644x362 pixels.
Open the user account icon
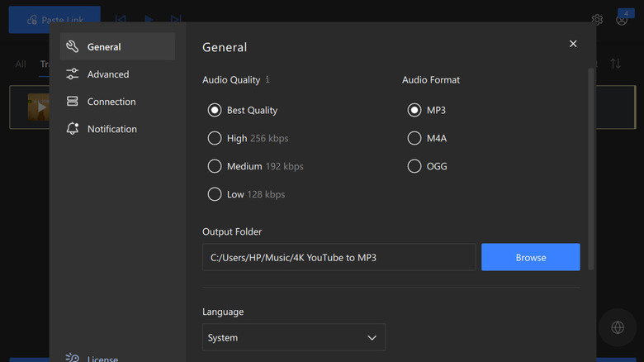pos(622,19)
